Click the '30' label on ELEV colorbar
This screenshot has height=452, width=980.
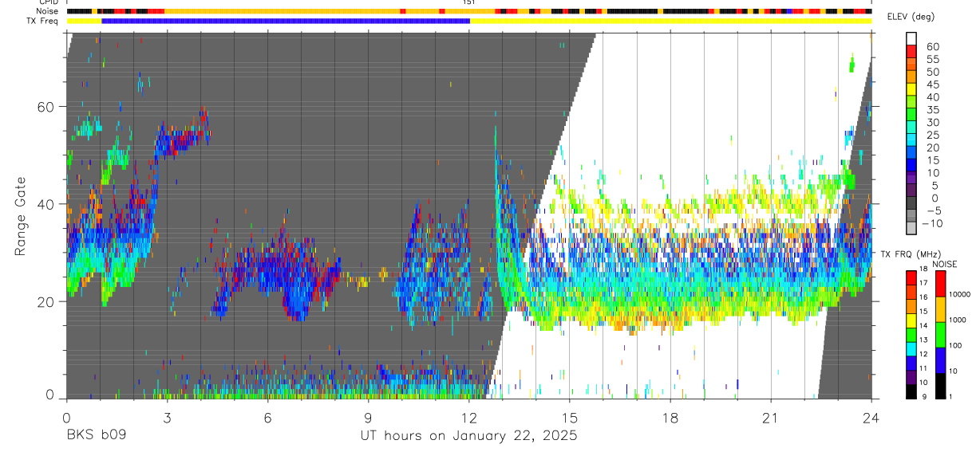[x=933, y=123]
